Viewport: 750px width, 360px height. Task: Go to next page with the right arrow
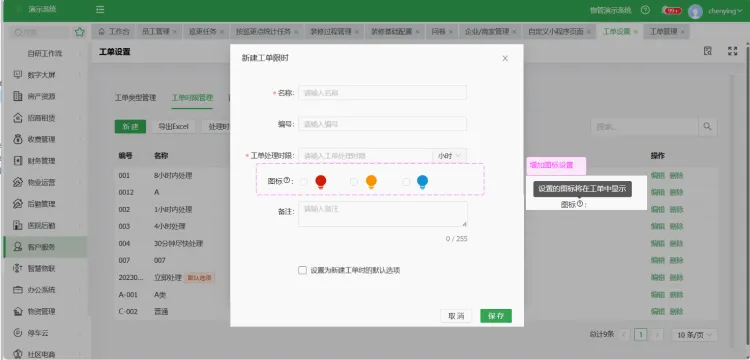point(658,335)
